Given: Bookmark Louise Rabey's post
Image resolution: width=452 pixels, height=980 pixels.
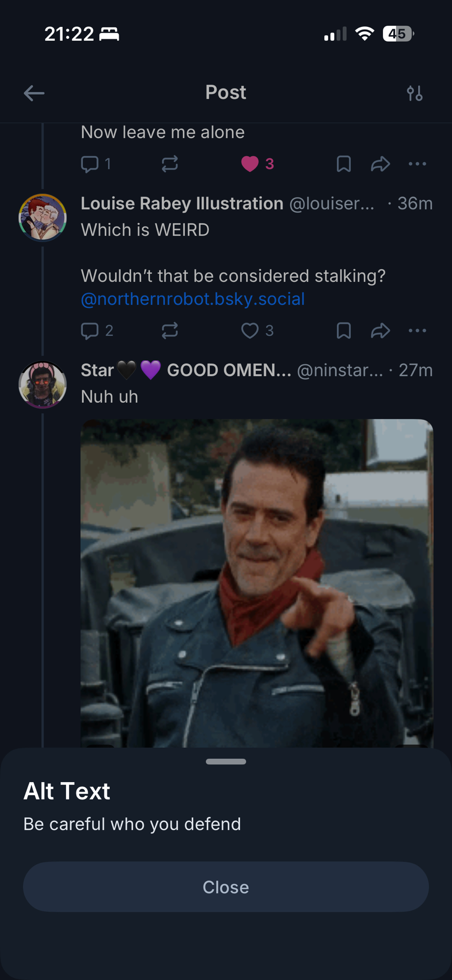Looking at the screenshot, I should (344, 331).
